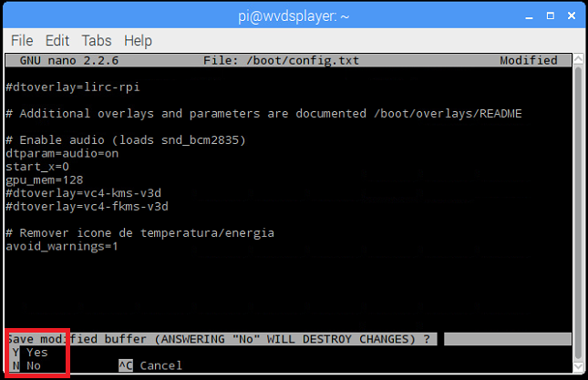Screen dimensions: 588x380
Task: Click the '#dtoverlay=lirc-rpi' line
Action: click(73, 87)
